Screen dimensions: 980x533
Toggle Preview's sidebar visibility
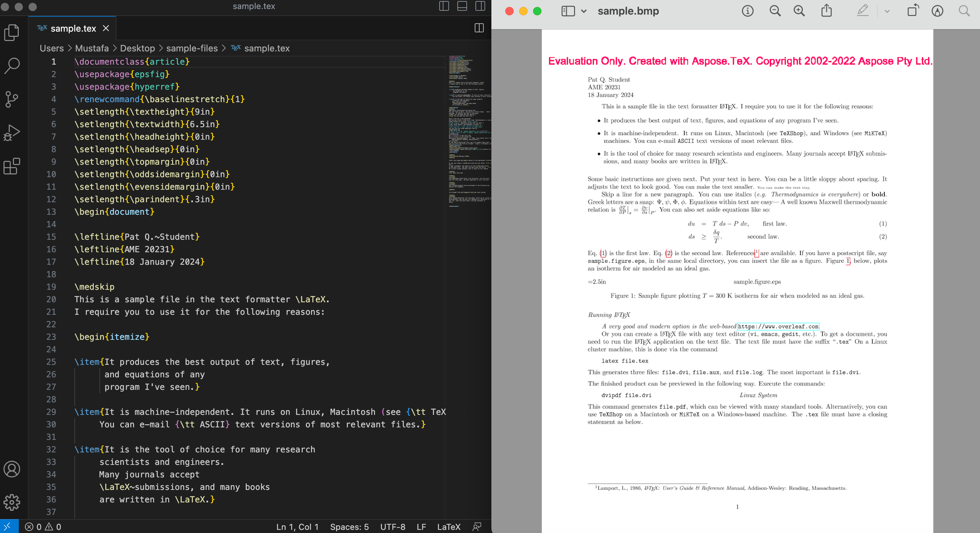pyautogui.click(x=567, y=11)
